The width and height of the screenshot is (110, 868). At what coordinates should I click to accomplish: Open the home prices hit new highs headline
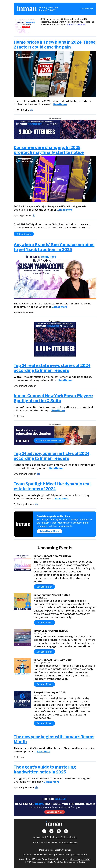click(54, 45)
